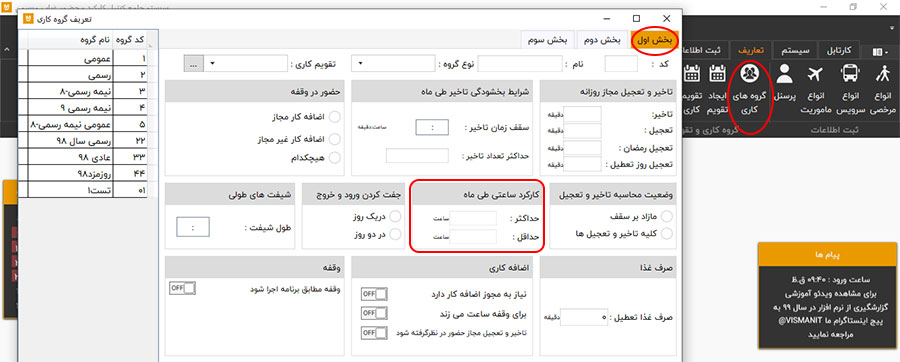The width and height of the screenshot is (900, 362).
Task: Click the حداقل monthly hours field
Action: pyautogui.click(x=474, y=236)
